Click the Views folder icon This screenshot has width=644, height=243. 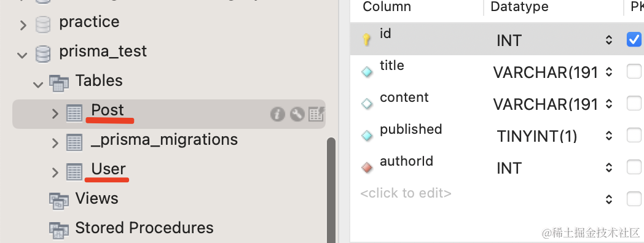coord(59,201)
